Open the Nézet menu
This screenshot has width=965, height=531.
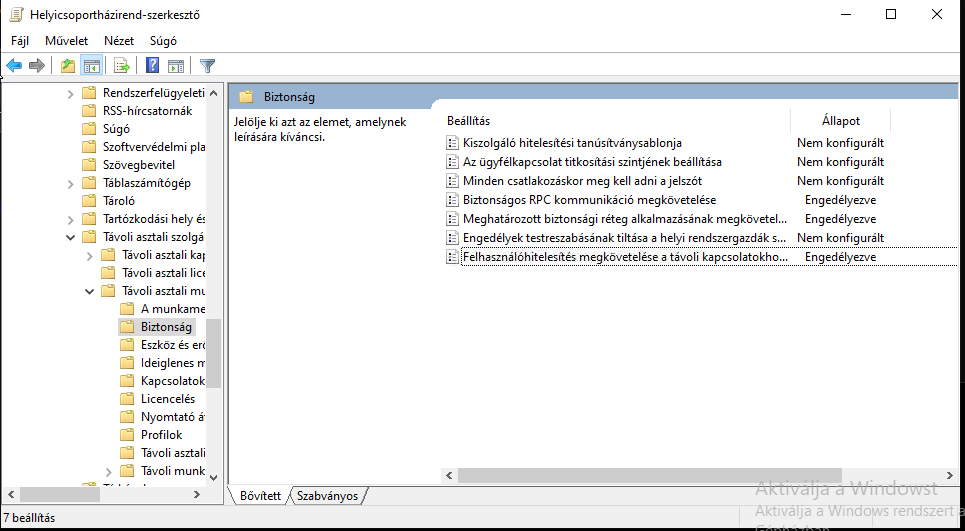coord(119,41)
